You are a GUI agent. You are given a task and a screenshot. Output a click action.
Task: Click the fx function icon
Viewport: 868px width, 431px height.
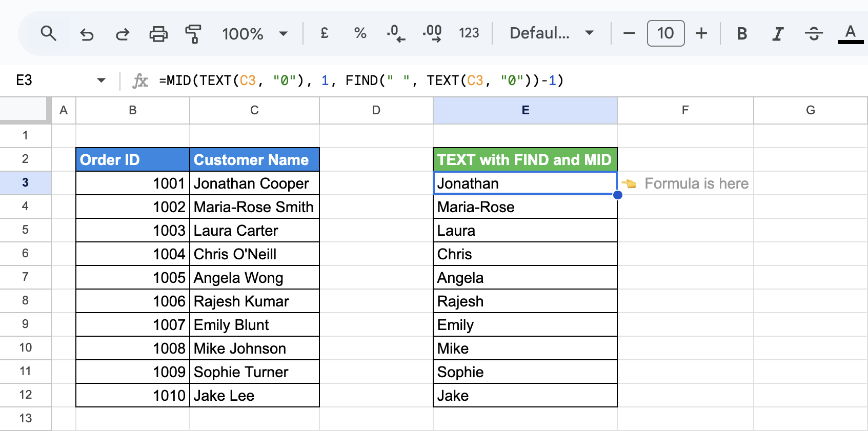(x=140, y=80)
